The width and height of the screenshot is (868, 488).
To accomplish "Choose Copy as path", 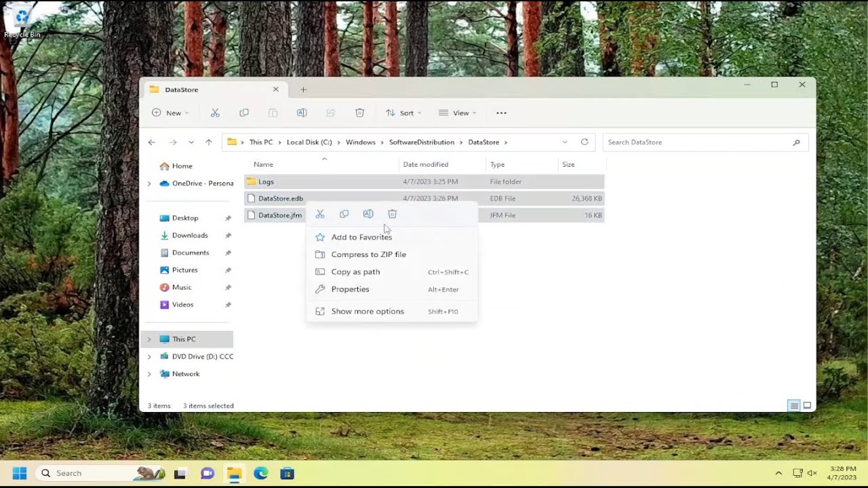I will click(x=392, y=272).
